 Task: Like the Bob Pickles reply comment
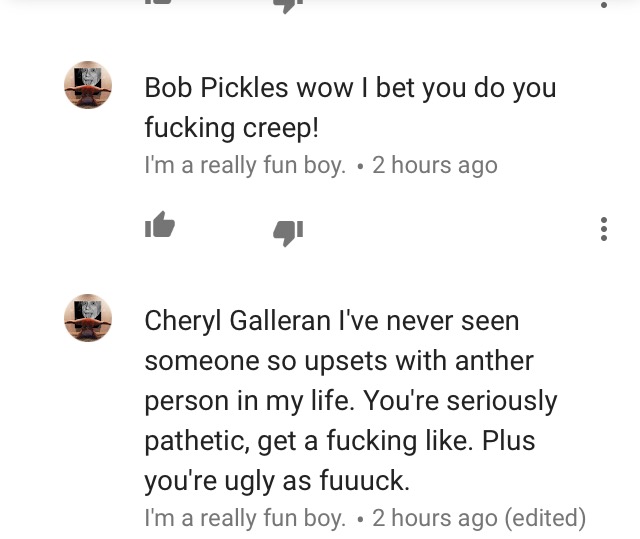160,224
